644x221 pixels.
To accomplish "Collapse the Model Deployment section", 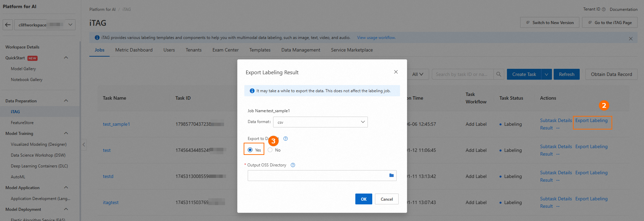I will pyautogui.click(x=66, y=209).
